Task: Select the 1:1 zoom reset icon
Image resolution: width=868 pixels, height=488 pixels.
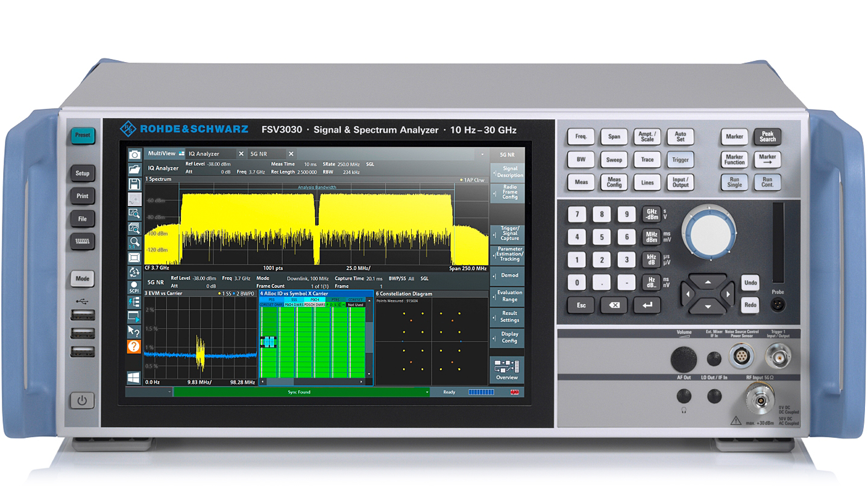Action: point(134,243)
